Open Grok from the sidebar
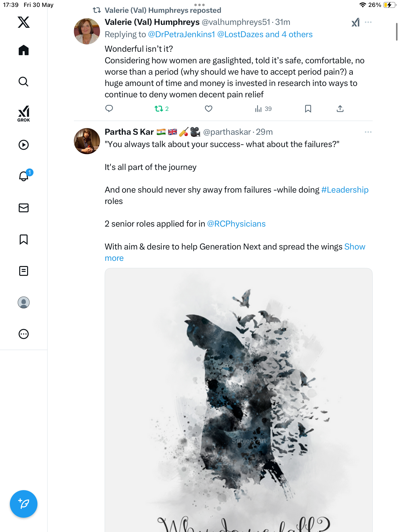 click(24, 114)
